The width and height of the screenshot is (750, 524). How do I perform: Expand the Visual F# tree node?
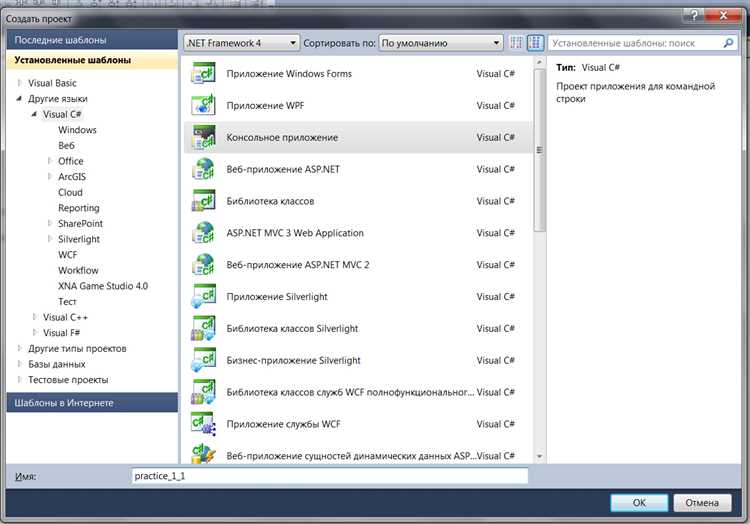pos(34,332)
